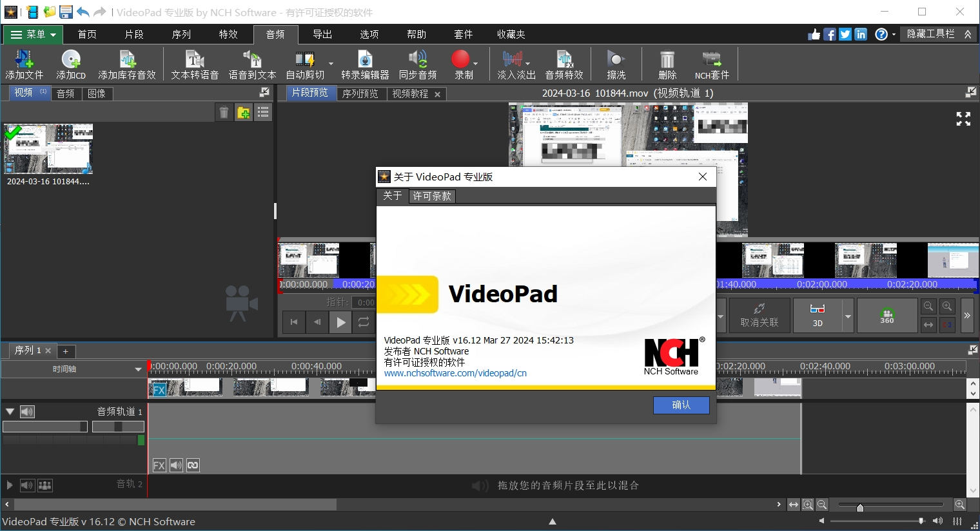Viewport: 980px width, 531px height.
Task: Click the Sync Audio (同步音频) icon
Action: coord(418,64)
